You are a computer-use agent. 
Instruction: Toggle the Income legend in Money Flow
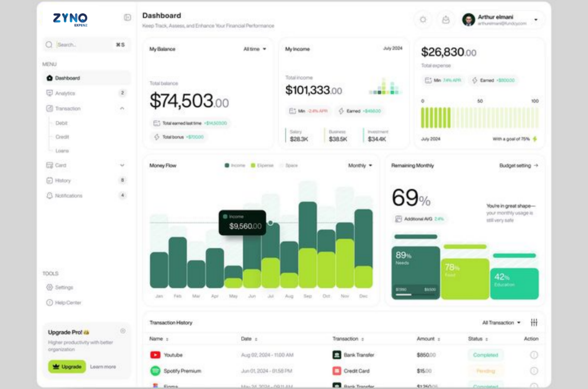235,165
